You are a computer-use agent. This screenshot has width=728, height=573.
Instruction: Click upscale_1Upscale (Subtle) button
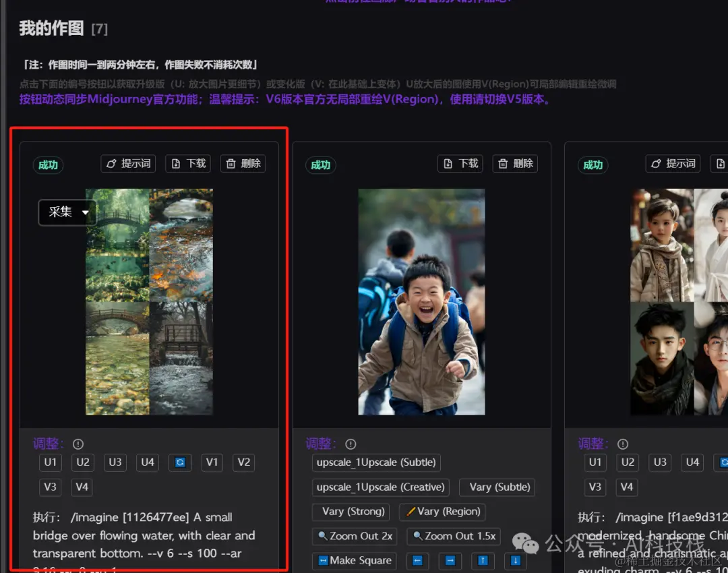coord(376,462)
